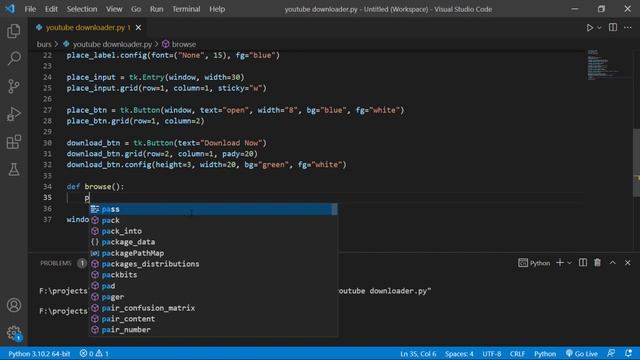Choose the pair_content suggestion
Image resolution: width=640 pixels, height=360 pixels.
[x=213, y=319]
